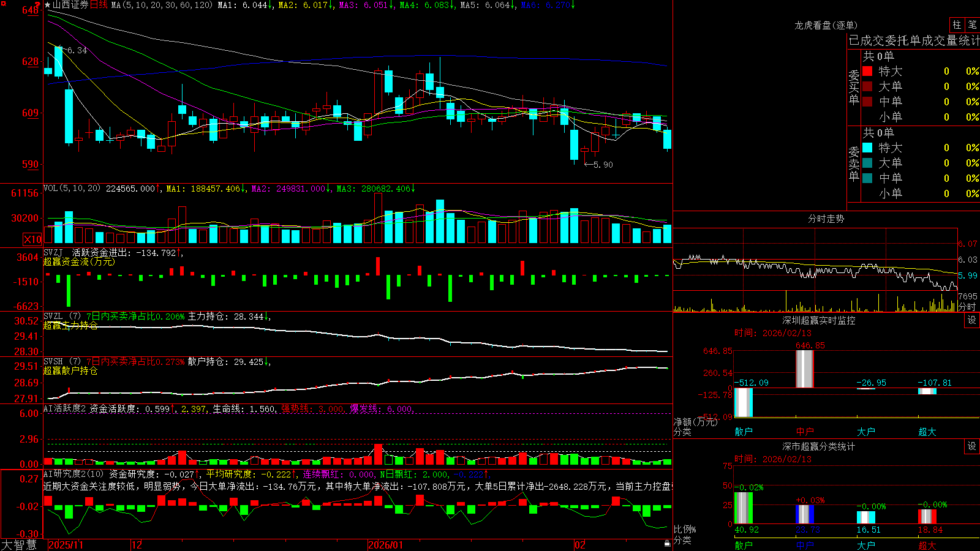
Task: Switch to 柱 bar view
Action: coord(957,24)
